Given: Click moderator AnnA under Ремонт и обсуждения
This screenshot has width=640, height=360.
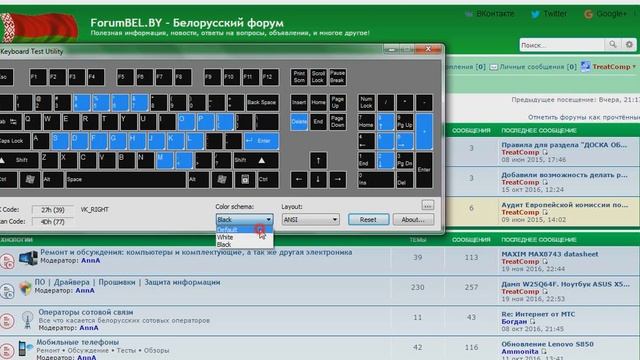Looking at the screenshot, I should [90, 260].
